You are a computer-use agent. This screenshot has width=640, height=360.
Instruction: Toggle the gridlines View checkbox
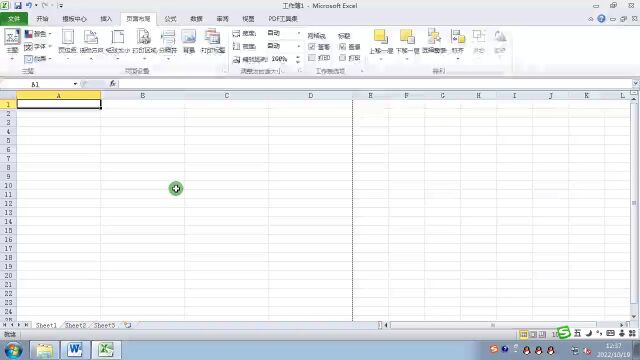(312, 47)
